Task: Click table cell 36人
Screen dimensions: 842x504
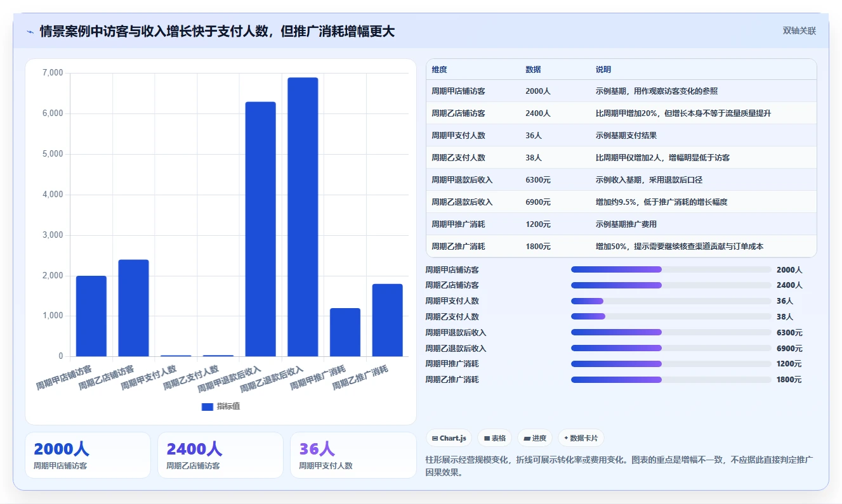Action: (534, 136)
